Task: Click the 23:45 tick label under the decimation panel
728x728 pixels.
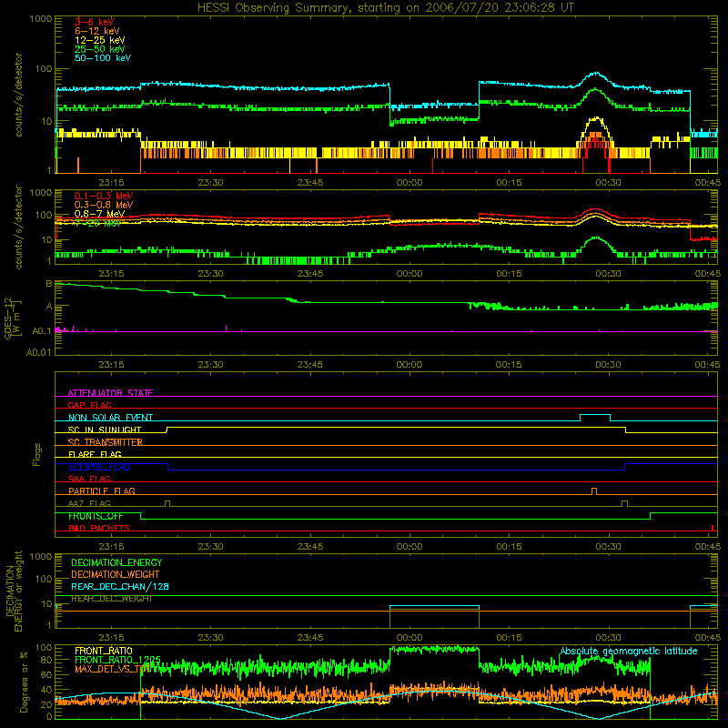Action: point(310,638)
